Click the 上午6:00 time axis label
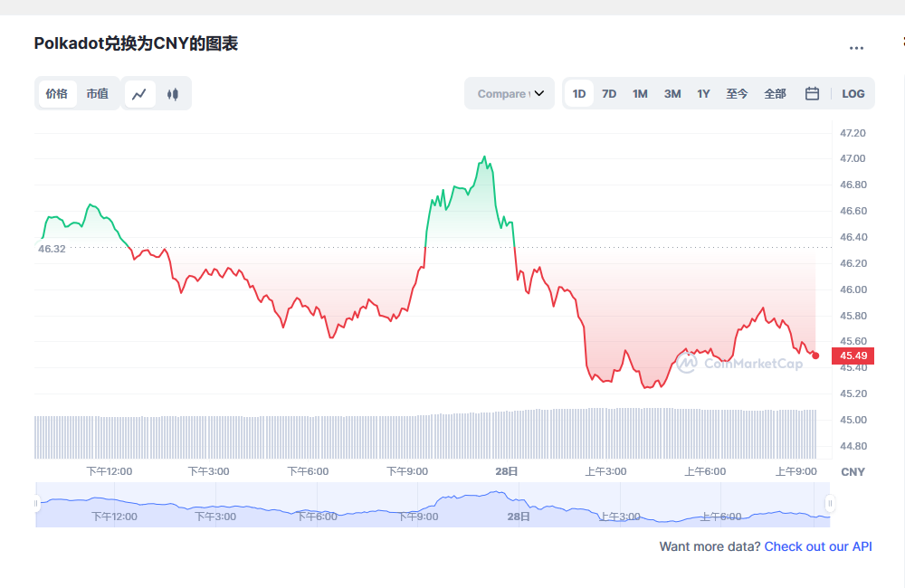 (705, 471)
